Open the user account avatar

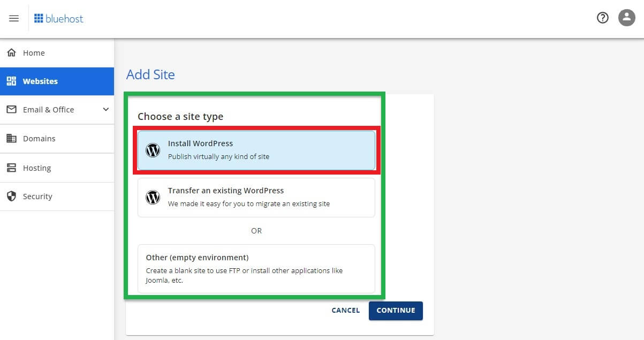627,18
